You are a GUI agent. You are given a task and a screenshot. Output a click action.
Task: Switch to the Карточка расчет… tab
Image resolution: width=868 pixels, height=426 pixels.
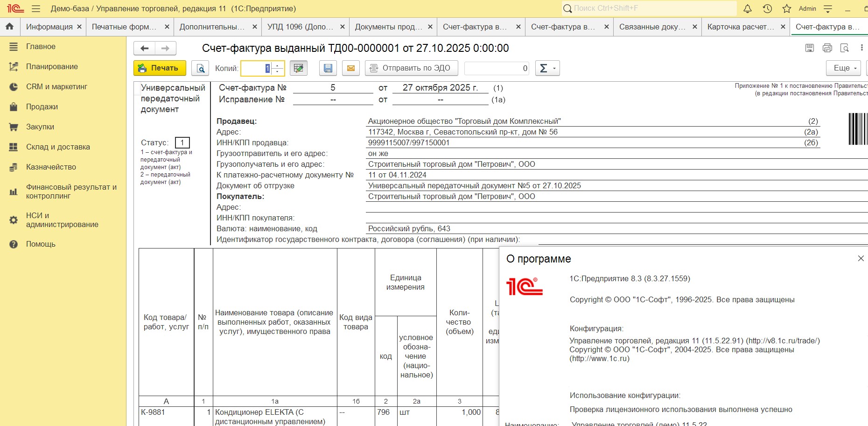(740, 27)
